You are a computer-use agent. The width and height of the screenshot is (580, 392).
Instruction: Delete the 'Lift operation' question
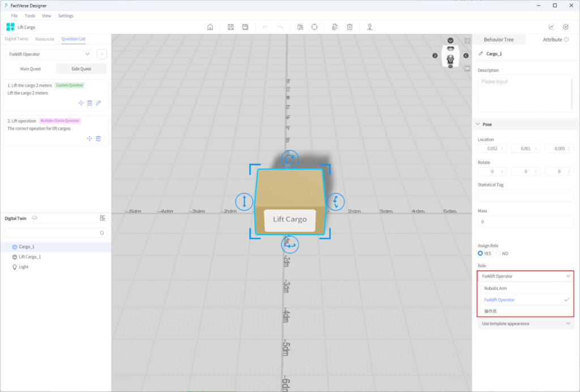[x=99, y=138]
